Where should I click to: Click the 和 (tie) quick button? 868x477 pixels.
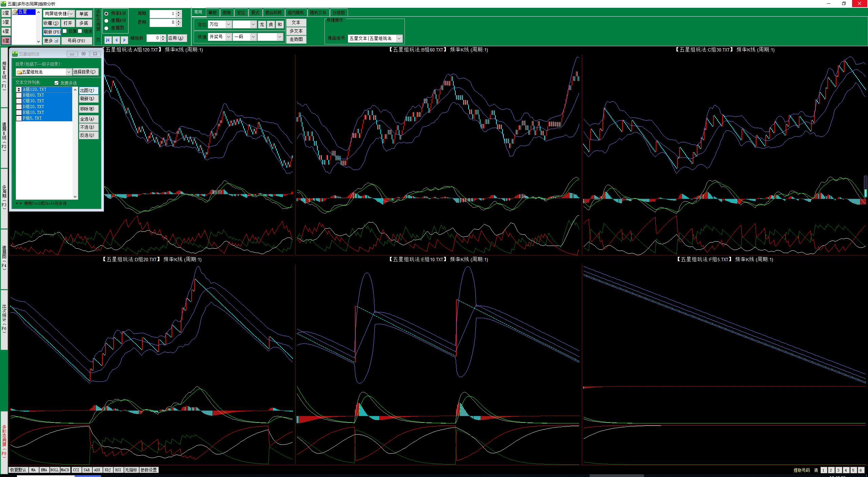pyautogui.click(x=279, y=24)
